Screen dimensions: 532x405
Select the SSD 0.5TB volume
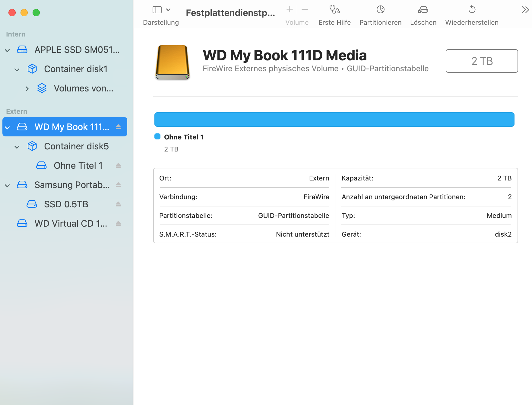click(x=66, y=204)
